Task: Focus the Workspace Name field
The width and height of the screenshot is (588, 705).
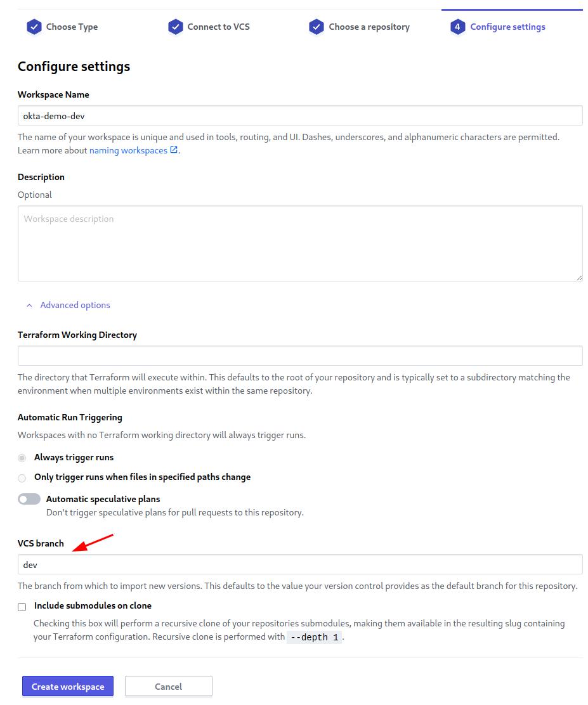Action: (300, 116)
